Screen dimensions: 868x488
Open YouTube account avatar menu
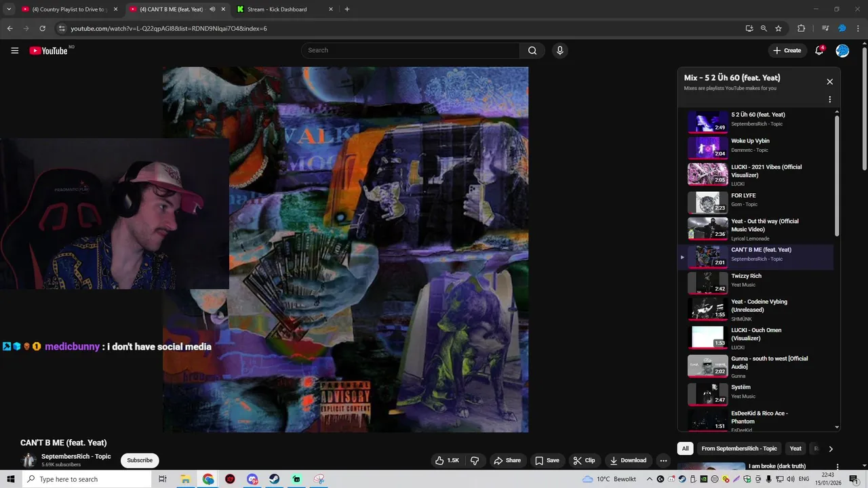842,50
